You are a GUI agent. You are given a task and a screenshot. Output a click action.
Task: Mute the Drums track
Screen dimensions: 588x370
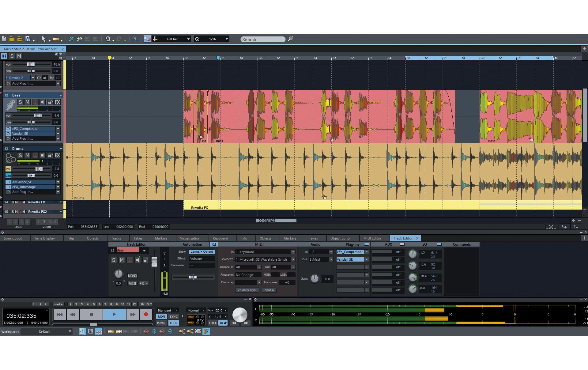click(x=27, y=155)
